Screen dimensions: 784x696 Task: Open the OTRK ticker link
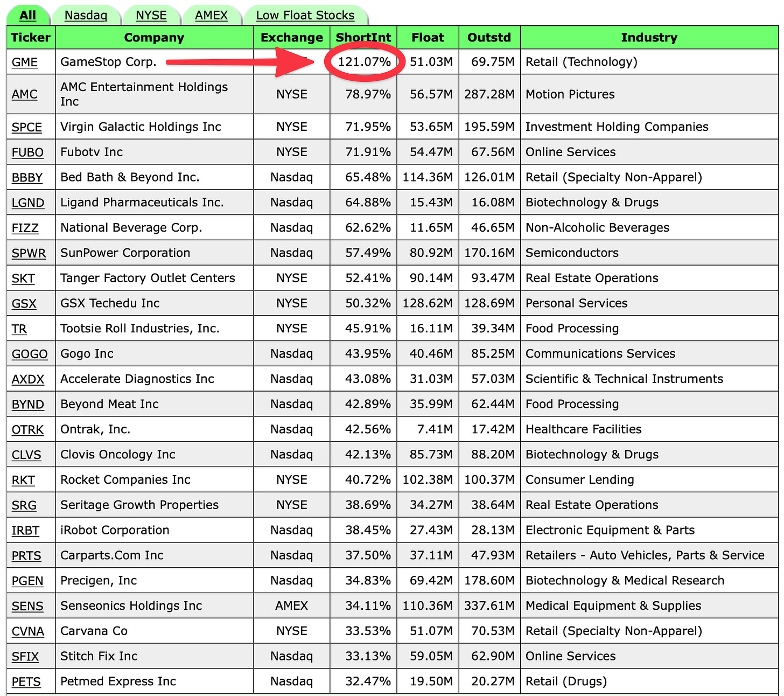point(28,430)
